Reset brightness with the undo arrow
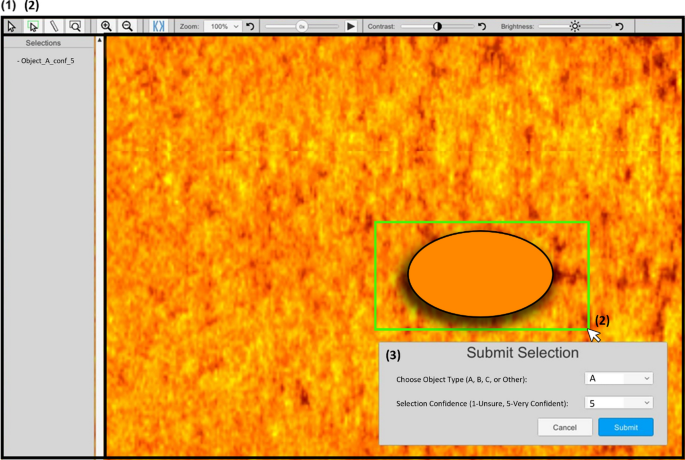 tap(619, 26)
